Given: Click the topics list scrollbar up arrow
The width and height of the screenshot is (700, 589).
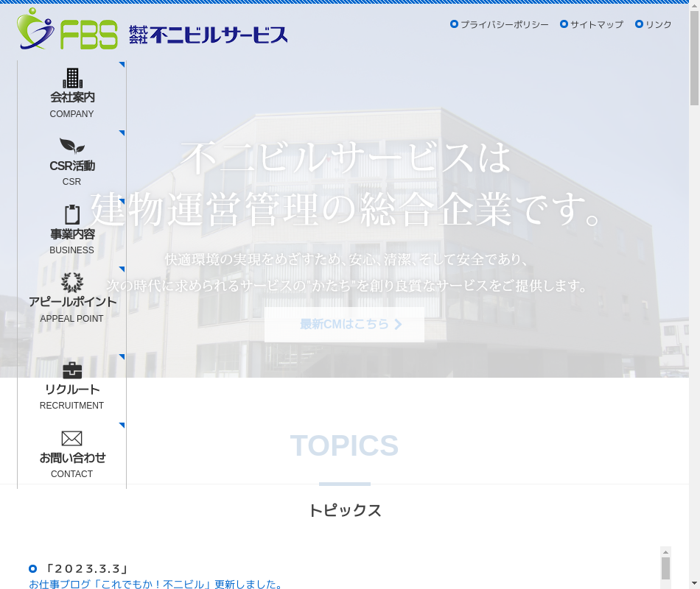Looking at the screenshot, I should pyautogui.click(x=665, y=551).
